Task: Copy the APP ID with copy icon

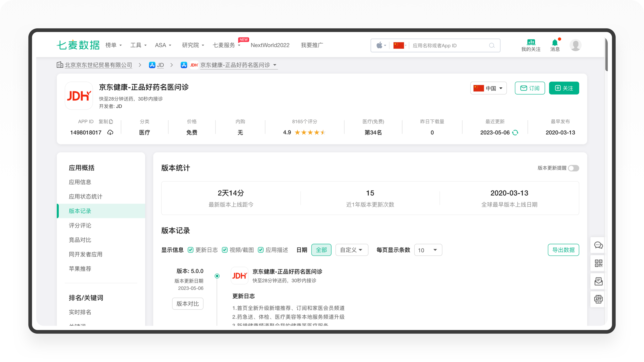Action: tap(111, 122)
